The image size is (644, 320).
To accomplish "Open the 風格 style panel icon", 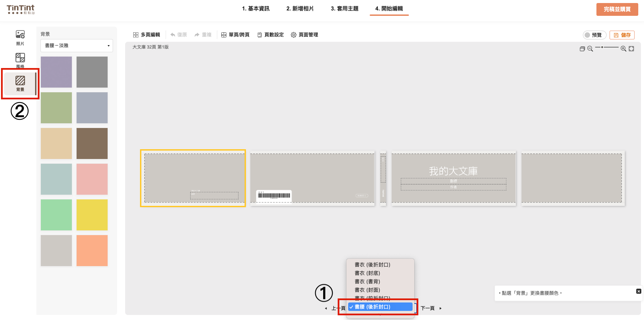I will (x=20, y=58).
